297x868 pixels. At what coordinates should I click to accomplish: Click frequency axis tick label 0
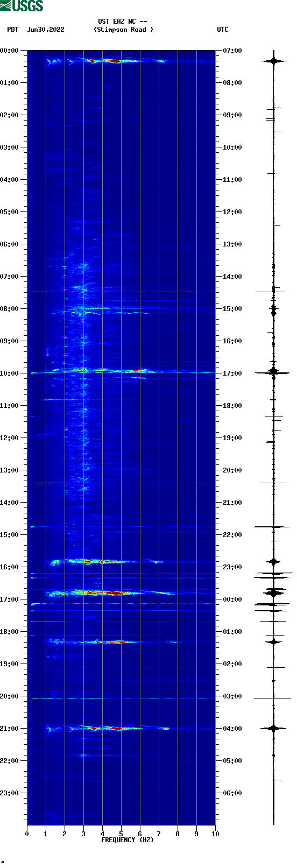tap(27, 834)
